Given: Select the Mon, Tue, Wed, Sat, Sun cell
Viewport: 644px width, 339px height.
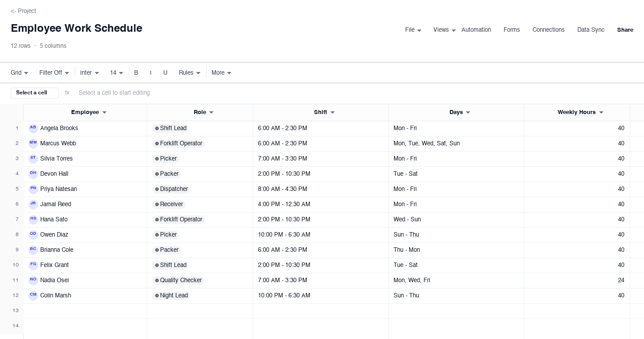Looking at the screenshot, I should 456,144.
